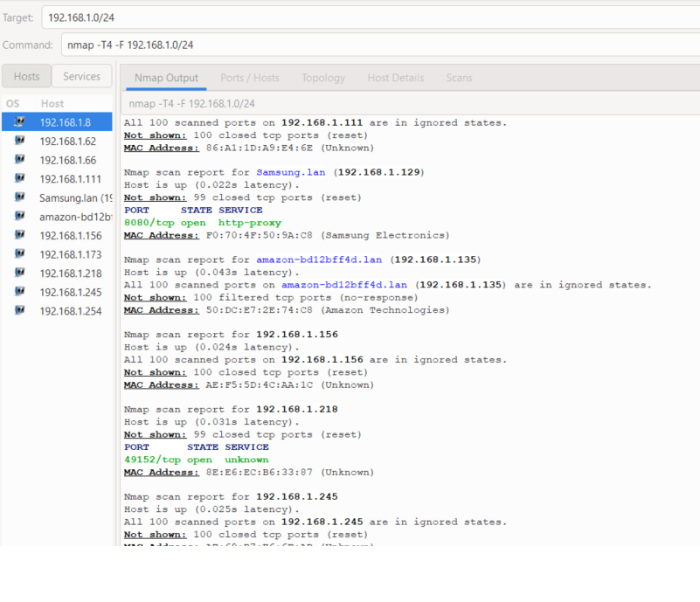
Task: Select host 192.168.1.66 in list
Action: pos(57,160)
